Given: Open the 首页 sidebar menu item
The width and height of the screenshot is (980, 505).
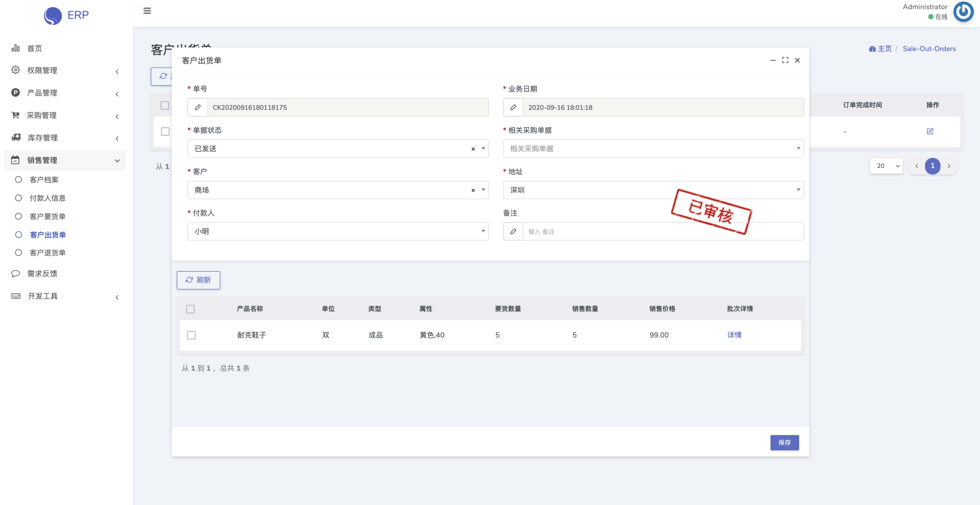Looking at the screenshot, I should point(65,48).
